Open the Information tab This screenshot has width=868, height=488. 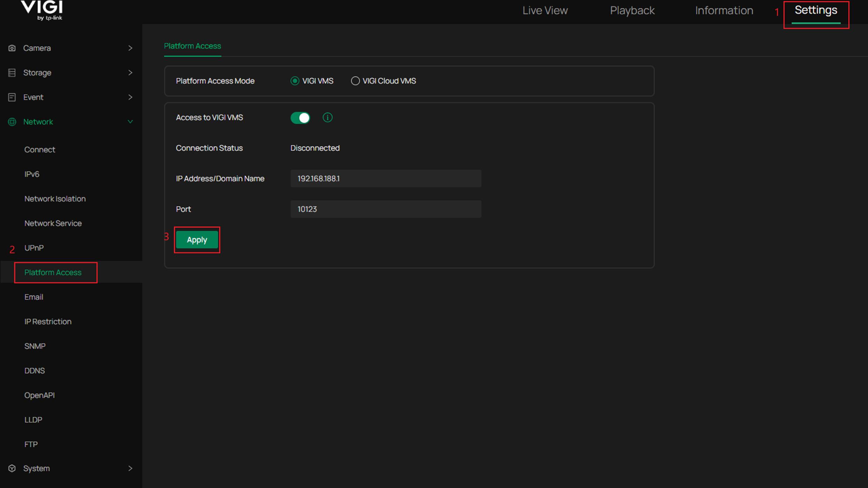[x=724, y=10]
